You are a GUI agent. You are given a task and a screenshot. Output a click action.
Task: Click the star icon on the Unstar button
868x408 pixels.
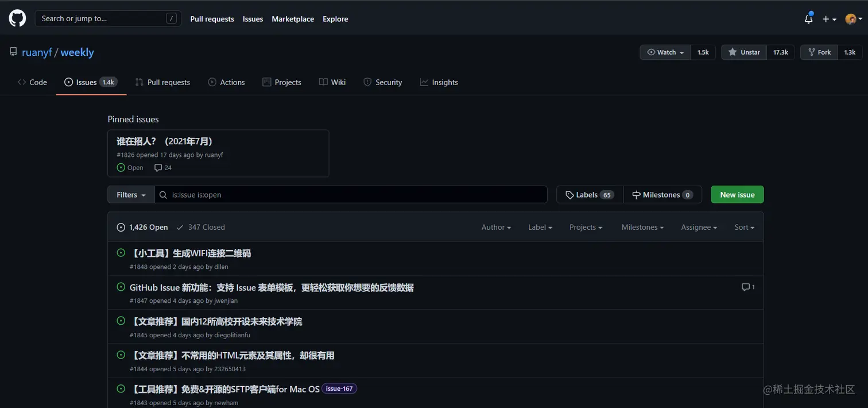(x=733, y=52)
